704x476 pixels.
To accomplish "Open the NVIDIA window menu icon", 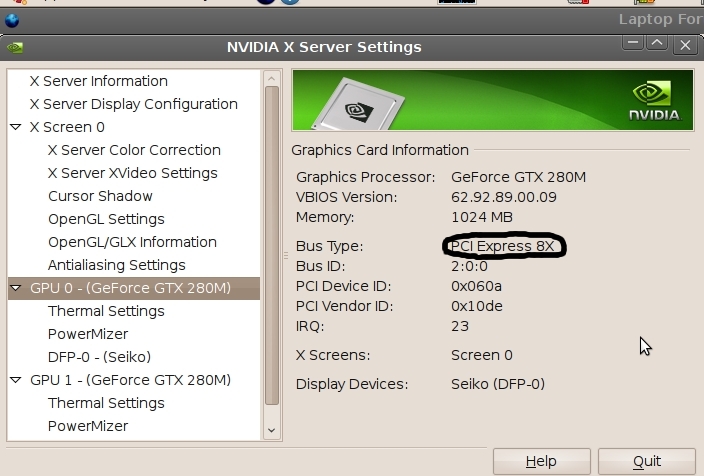I will 15,47.
